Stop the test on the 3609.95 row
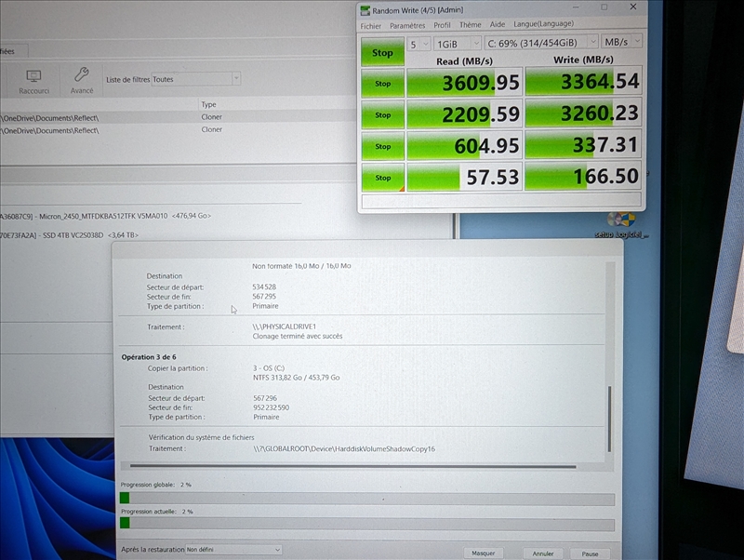 coord(382,84)
